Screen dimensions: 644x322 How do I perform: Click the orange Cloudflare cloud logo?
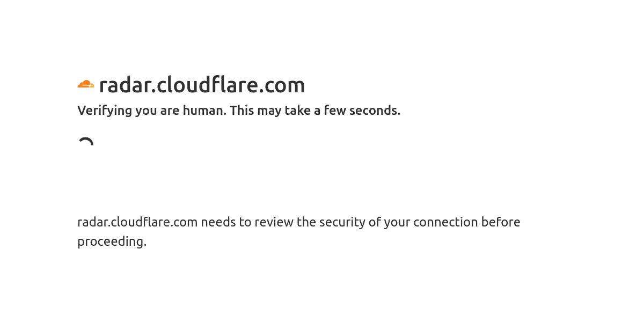click(86, 84)
